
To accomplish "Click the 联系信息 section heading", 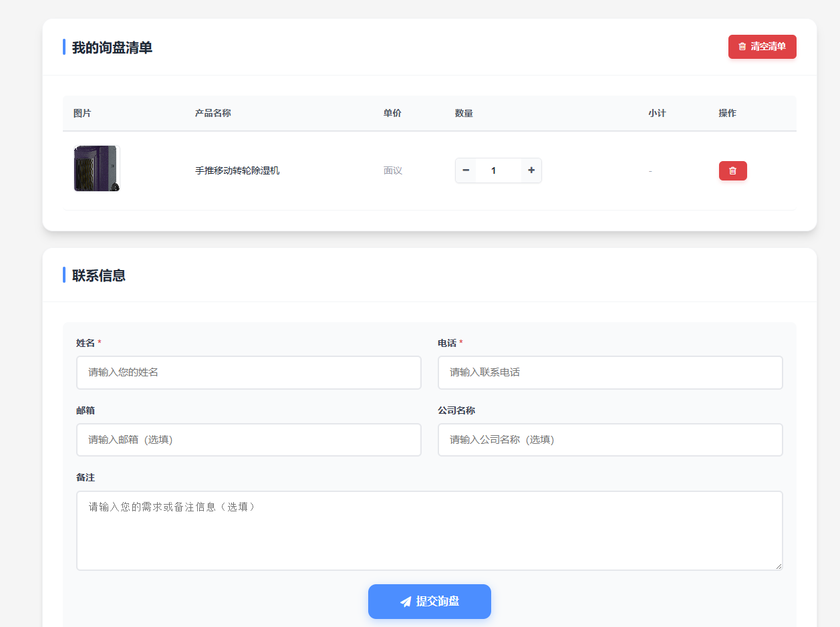I will click(99, 275).
